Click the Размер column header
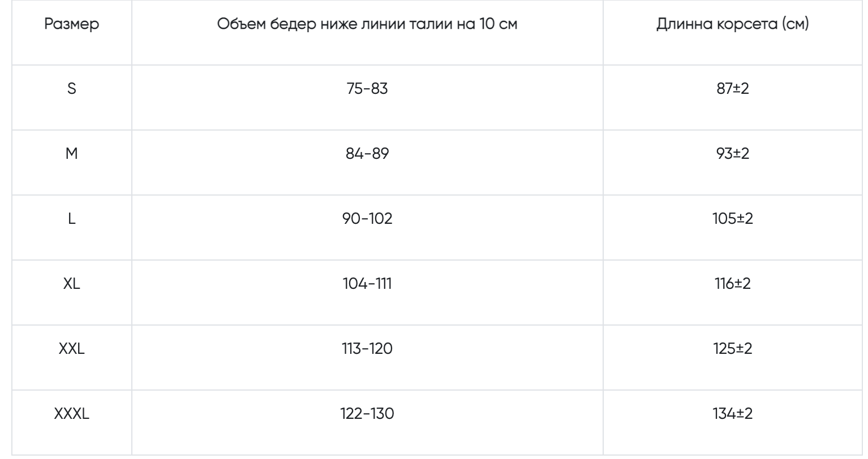 tap(72, 24)
